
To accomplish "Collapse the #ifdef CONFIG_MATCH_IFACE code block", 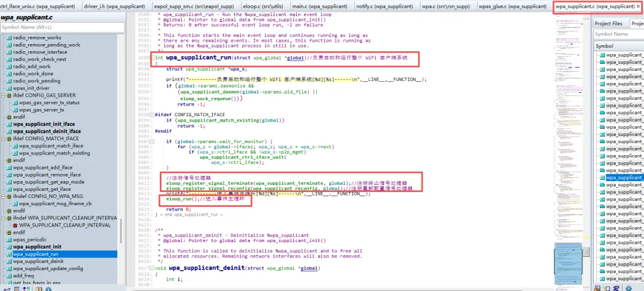I will [x=153, y=114].
